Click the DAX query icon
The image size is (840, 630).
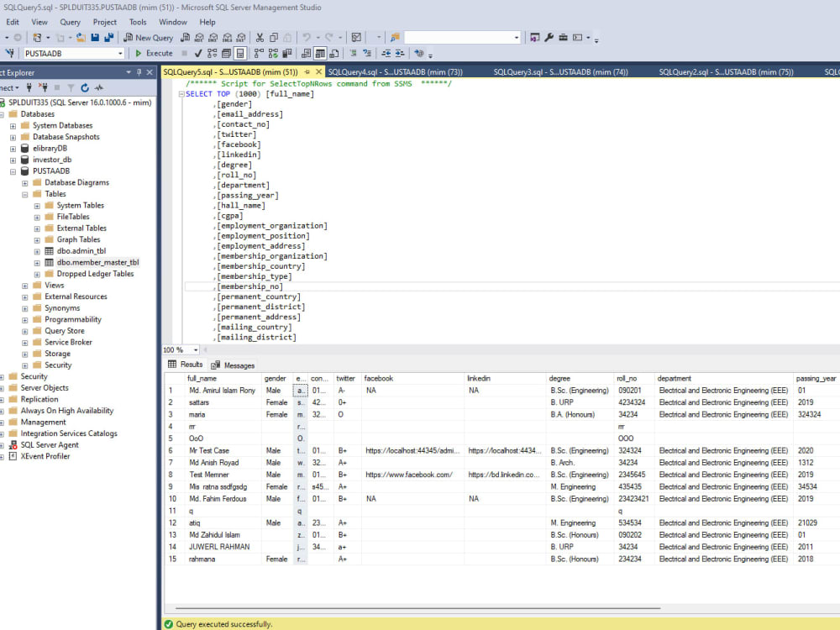[x=241, y=38]
